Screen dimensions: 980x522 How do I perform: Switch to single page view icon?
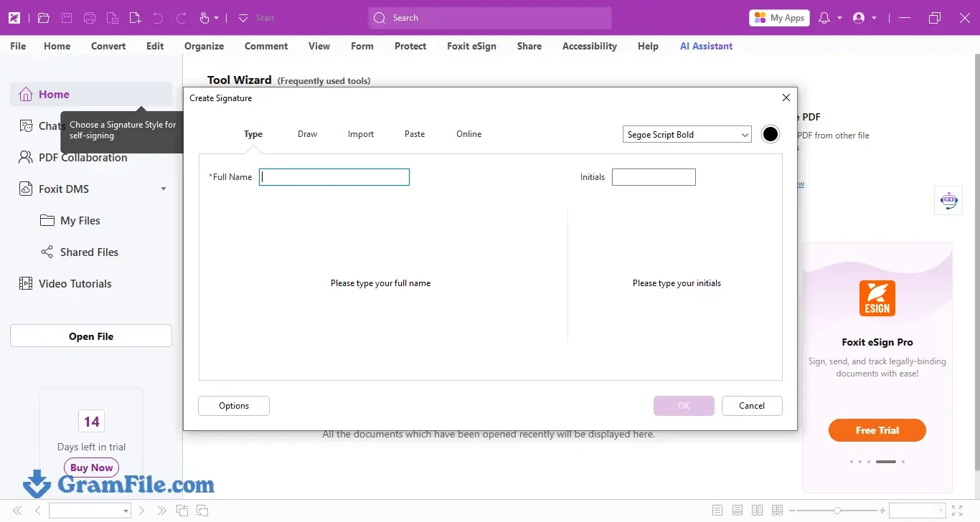717,511
